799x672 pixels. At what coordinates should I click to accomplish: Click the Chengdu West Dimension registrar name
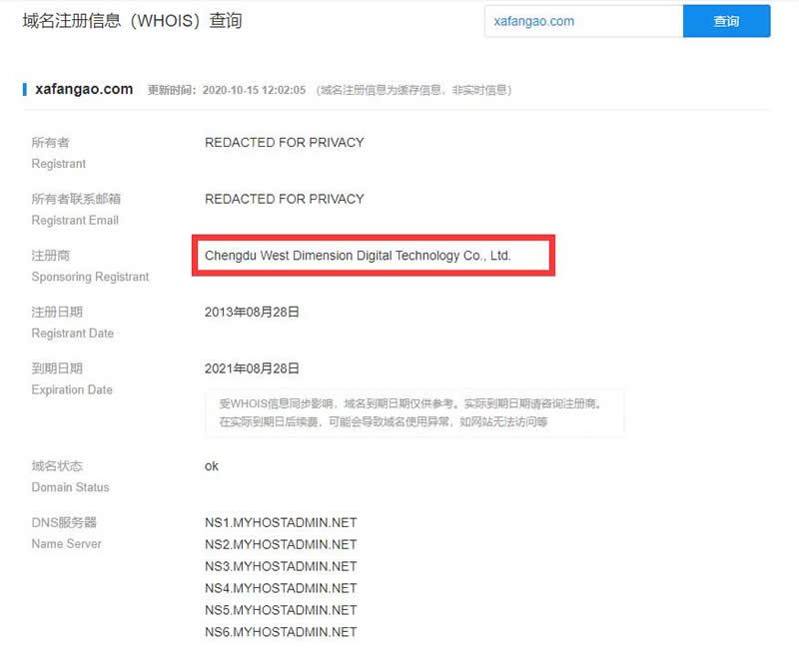(358, 256)
